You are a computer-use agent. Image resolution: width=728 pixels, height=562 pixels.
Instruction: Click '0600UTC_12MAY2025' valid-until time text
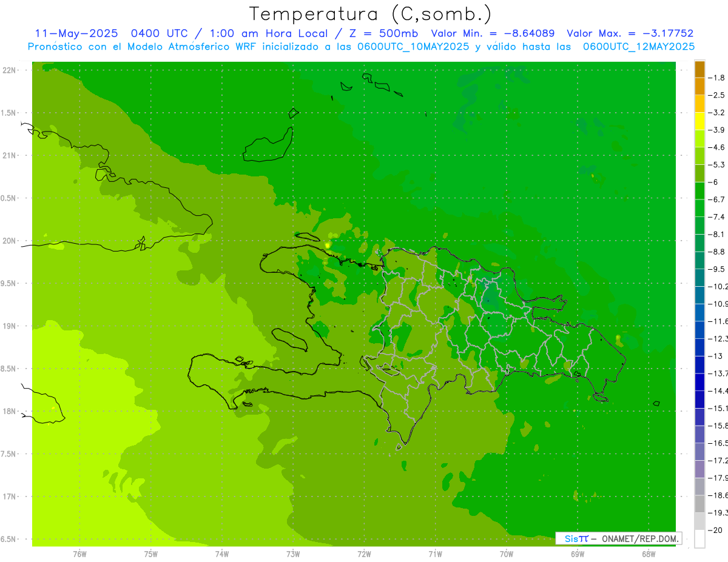coord(639,47)
